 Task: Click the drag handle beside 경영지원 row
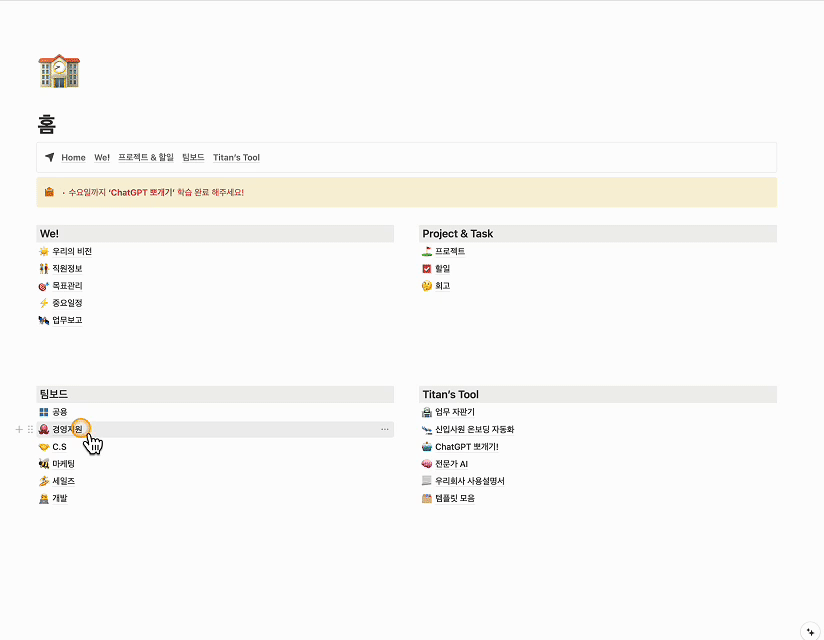point(30,429)
